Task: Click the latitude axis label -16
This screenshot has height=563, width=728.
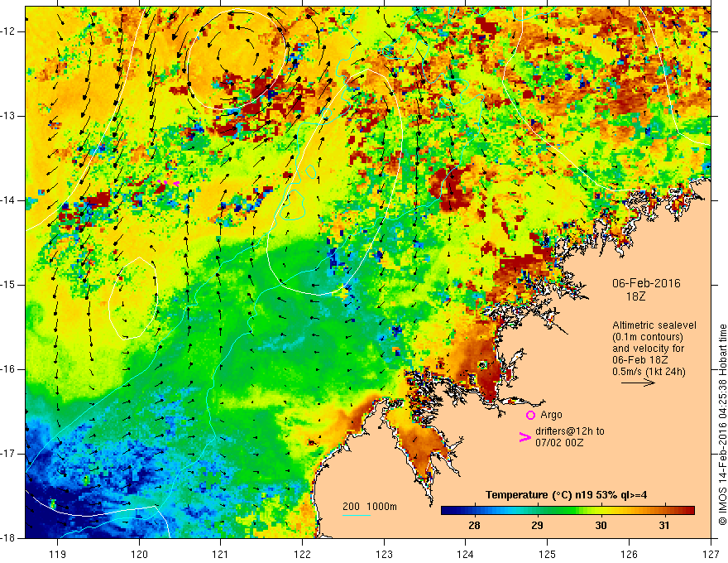Action: pos(9,369)
